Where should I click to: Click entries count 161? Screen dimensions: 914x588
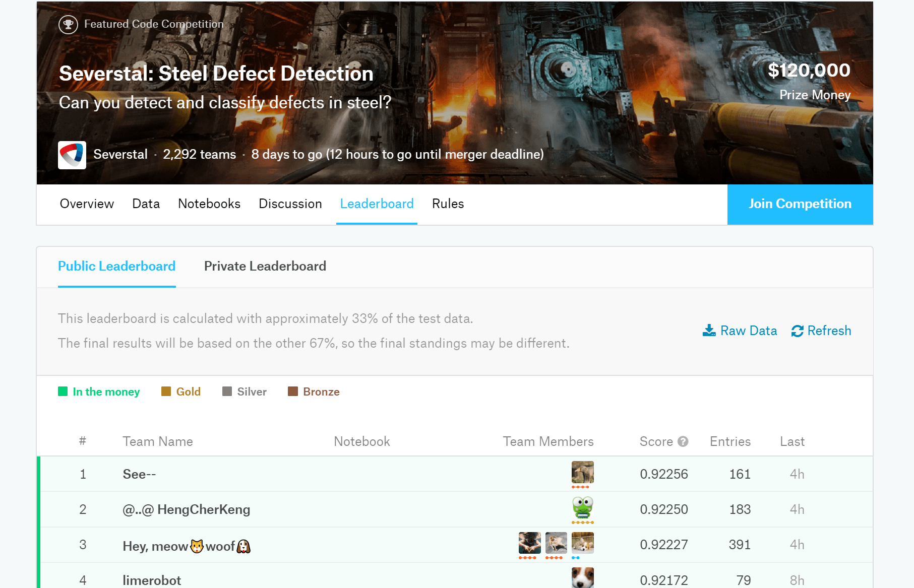pyautogui.click(x=740, y=474)
